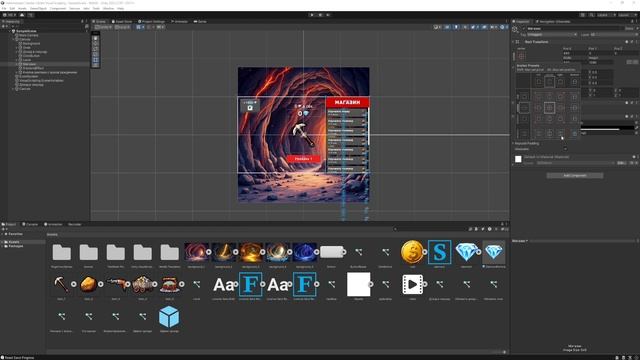Select Main Camera in Hierarchy

click(28, 36)
